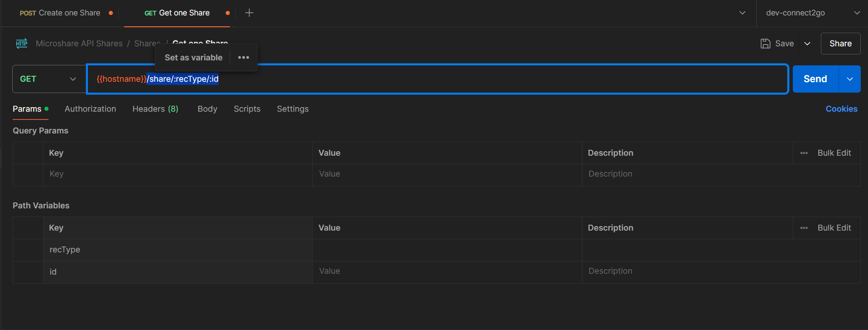The image size is (868, 330).
Task: Click the Save disk icon
Action: [x=766, y=44]
